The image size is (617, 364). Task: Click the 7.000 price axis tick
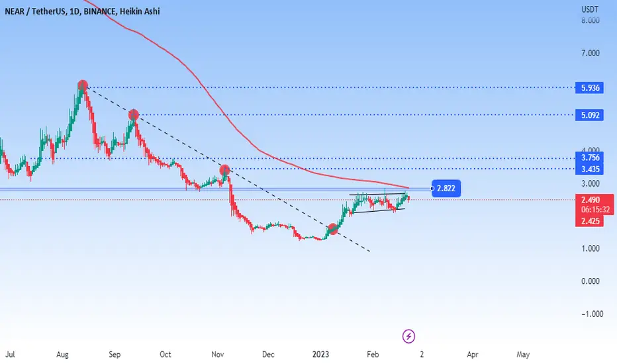pyautogui.click(x=591, y=53)
